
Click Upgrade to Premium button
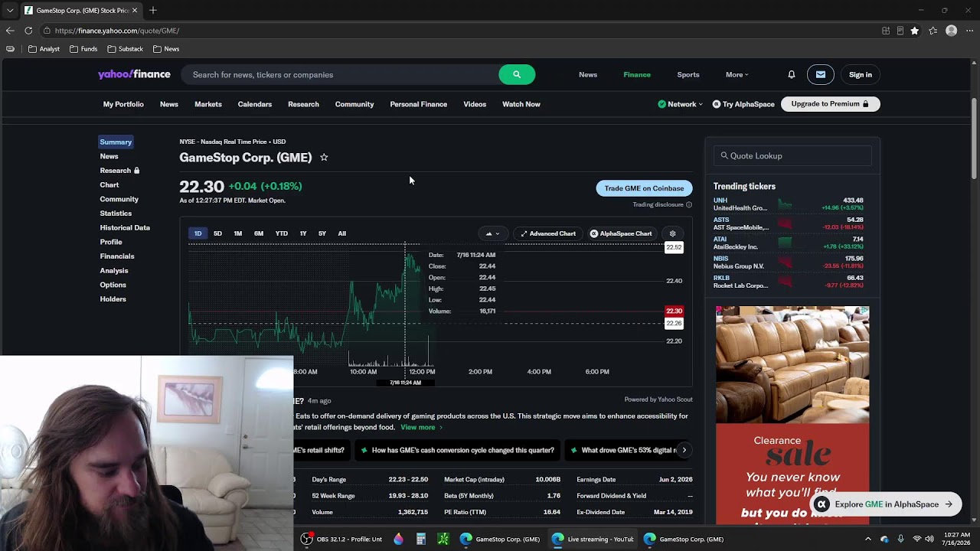tap(830, 104)
